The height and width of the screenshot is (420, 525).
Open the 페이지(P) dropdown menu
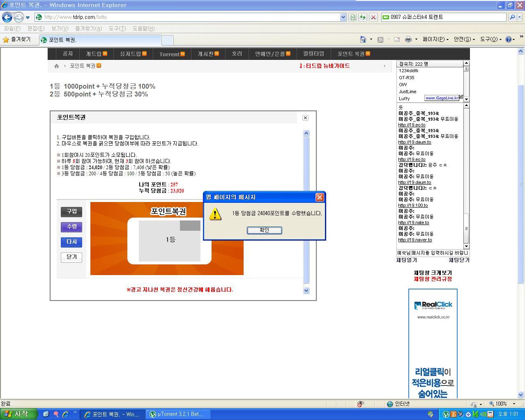point(435,39)
